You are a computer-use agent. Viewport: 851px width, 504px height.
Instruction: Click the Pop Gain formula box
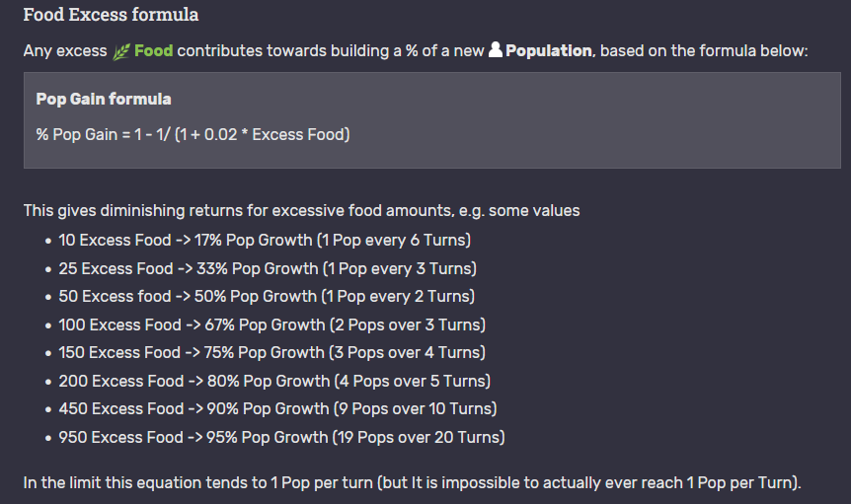(x=432, y=120)
